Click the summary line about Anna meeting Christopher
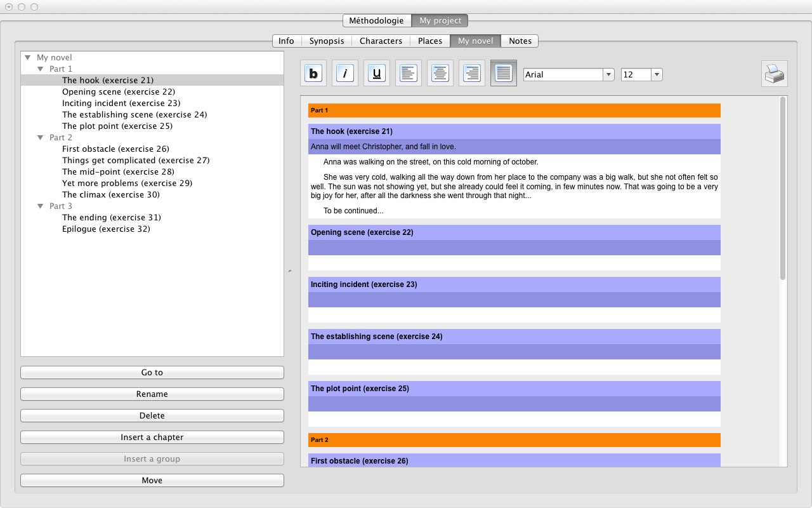 pos(514,147)
